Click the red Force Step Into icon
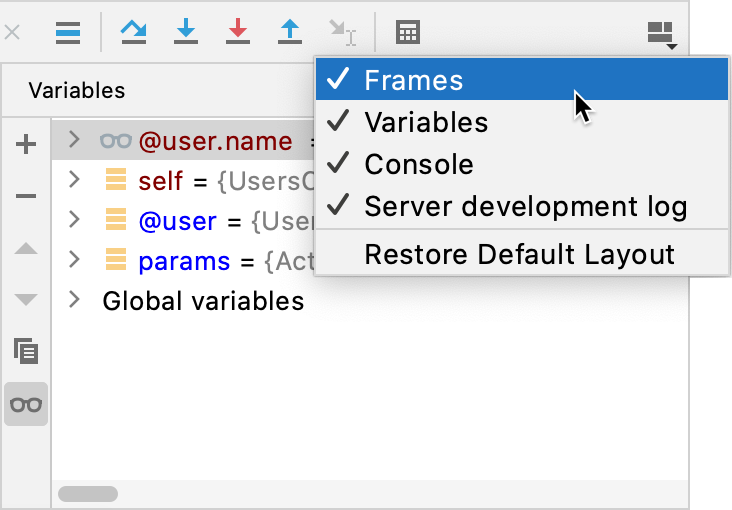 tap(238, 32)
